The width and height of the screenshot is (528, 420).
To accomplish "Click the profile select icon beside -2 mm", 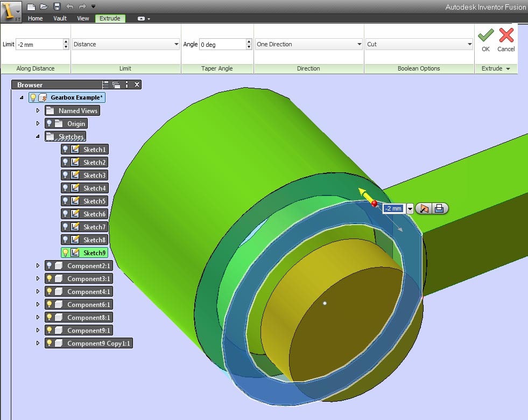I will (x=424, y=209).
